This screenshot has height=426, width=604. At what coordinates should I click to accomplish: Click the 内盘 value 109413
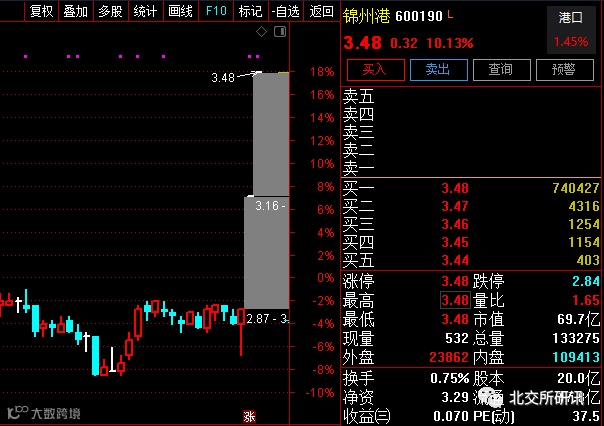tap(576, 357)
